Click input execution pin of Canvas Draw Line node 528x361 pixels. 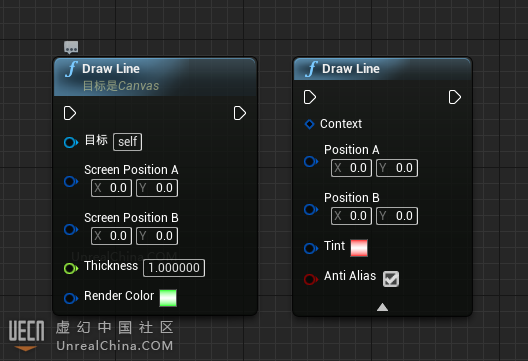tap(70, 113)
